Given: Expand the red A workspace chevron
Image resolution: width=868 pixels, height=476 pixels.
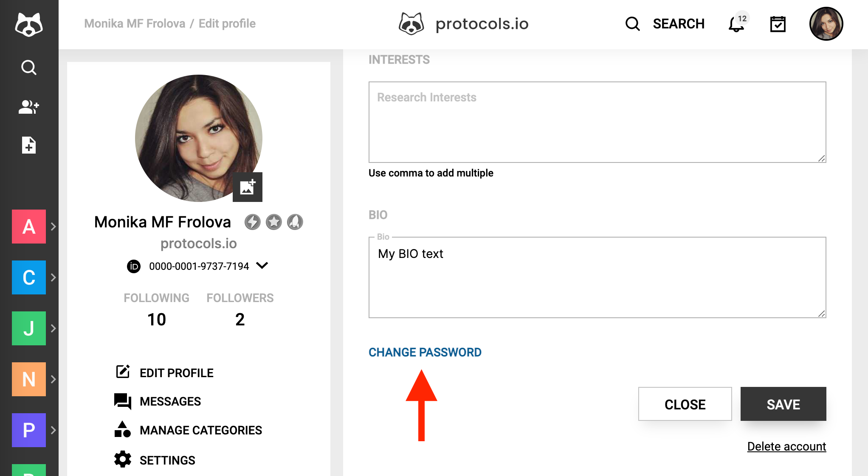Looking at the screenshot, I should click(x=54, y=227).
